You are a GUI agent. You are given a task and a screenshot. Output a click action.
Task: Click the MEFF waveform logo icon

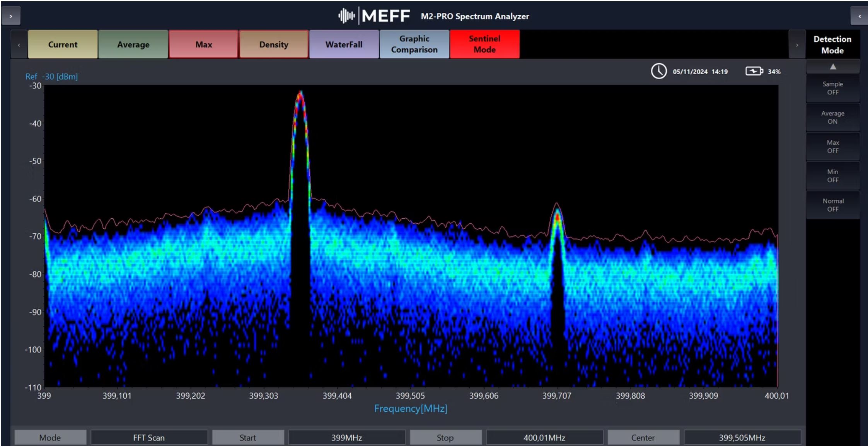(346, 16)
